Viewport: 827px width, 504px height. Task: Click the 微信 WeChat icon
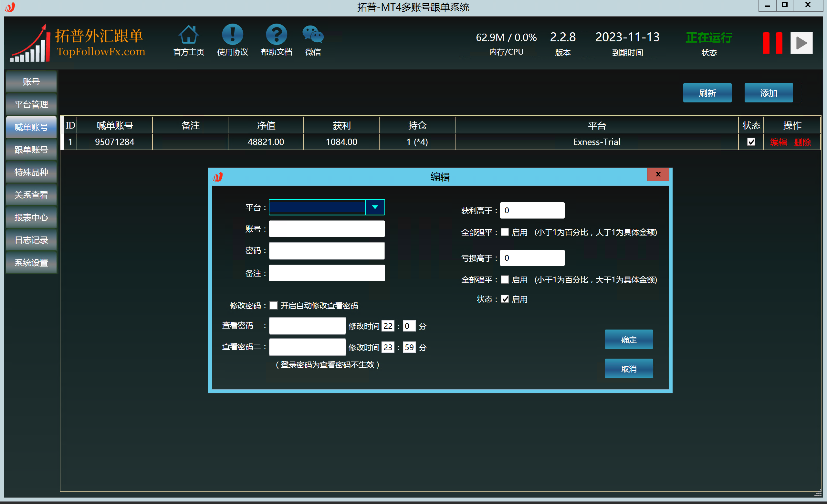click(x=313, y=35)
